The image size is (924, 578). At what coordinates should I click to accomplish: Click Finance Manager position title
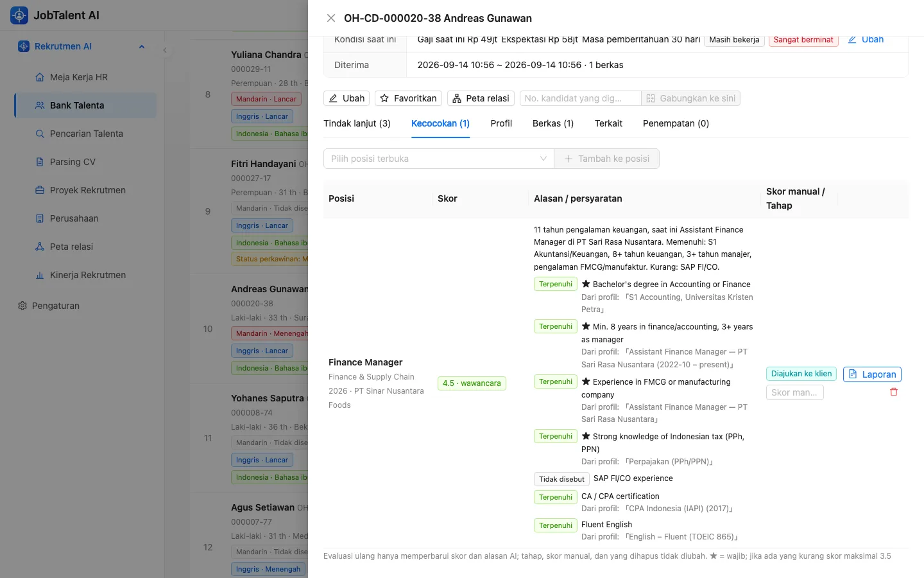click(366, 362)
